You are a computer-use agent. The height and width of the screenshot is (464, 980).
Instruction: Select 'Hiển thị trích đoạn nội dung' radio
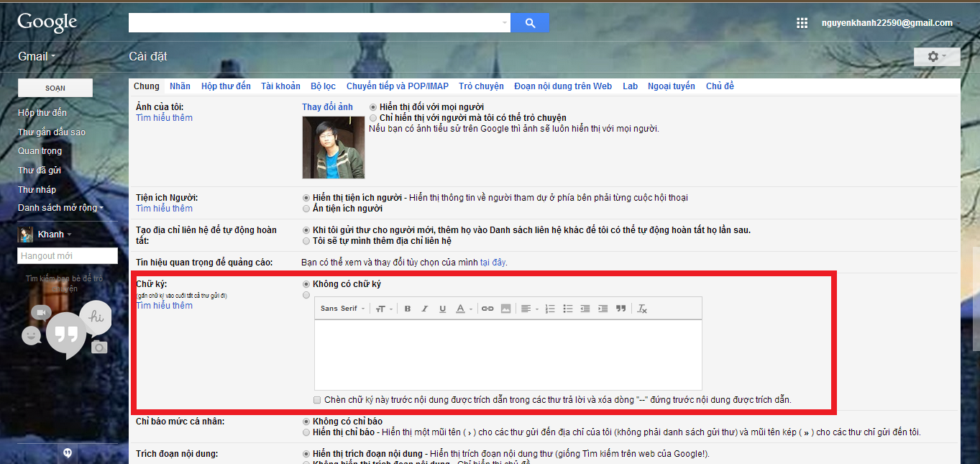(307, 454)
